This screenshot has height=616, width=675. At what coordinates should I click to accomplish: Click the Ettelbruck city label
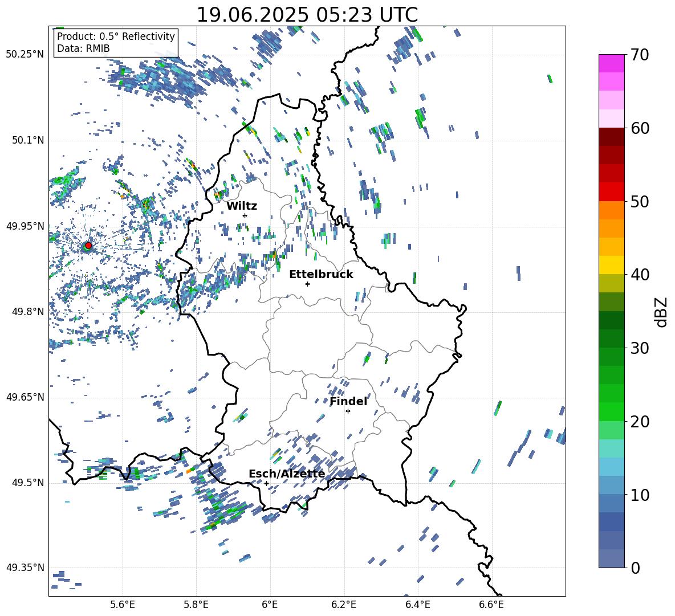pyautogui.click(x=321, y=274)
